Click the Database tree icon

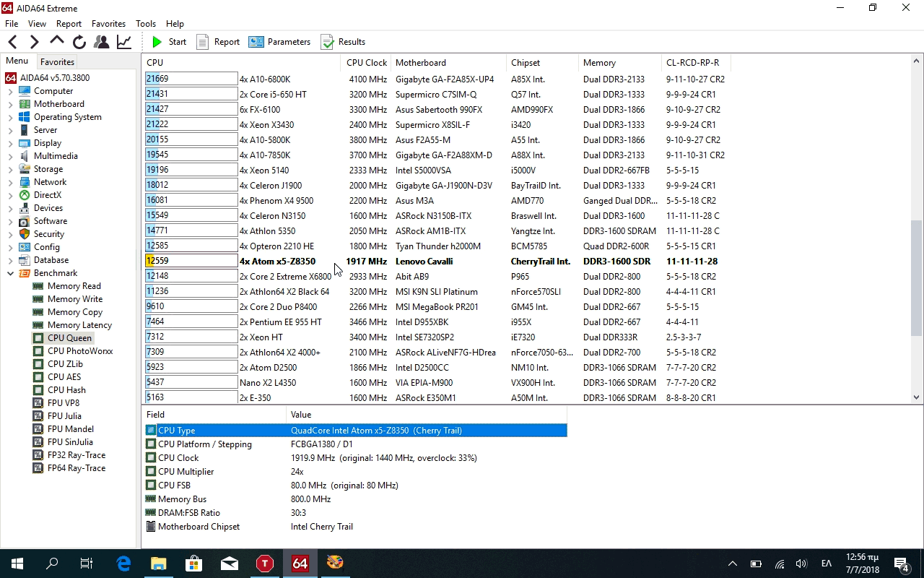25,260
